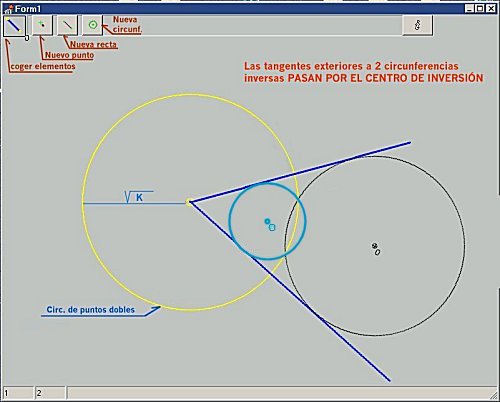Click the upper blue tangent line end
The height and width of the screenshot is (402, 500).
[x=409, y=143]
